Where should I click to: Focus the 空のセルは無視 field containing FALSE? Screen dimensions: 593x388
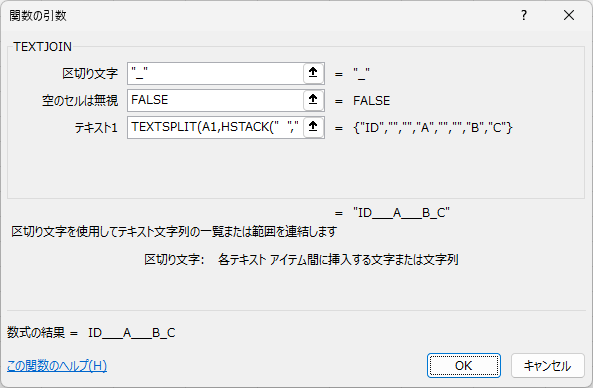216,100
